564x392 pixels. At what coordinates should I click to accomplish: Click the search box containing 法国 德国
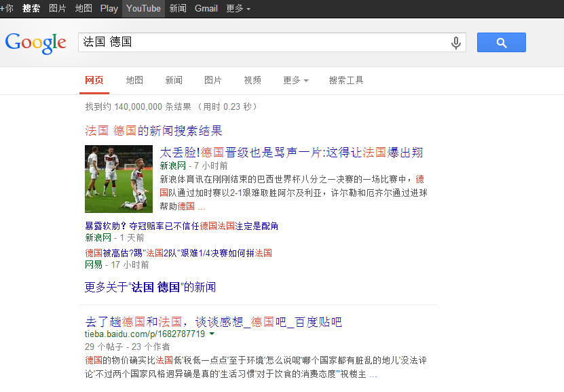(272, 43)
